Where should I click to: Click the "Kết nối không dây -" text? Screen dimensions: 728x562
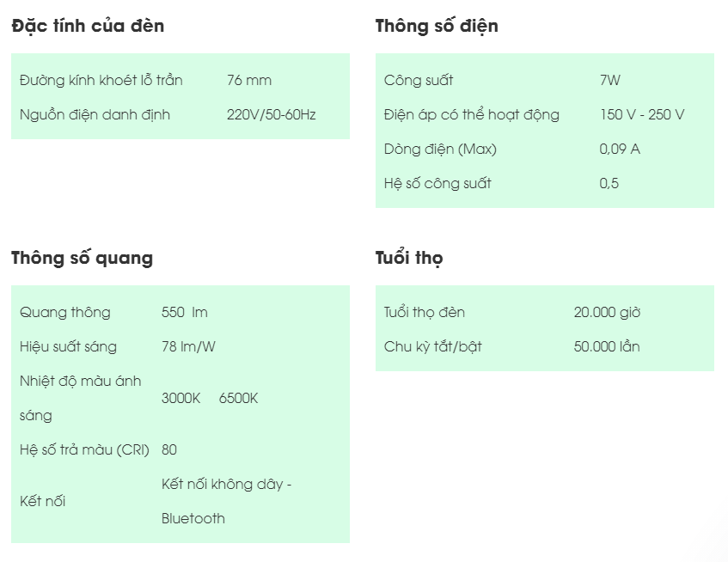[227, 484]
